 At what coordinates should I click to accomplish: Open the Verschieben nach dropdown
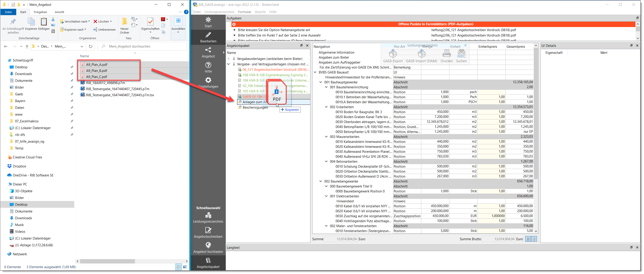click(75, 21)
